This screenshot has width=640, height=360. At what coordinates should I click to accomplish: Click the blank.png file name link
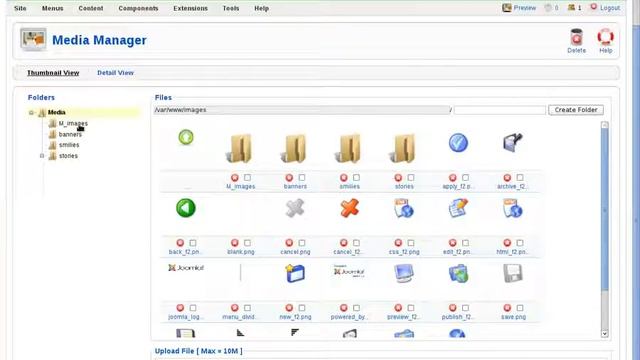point(240,252)
